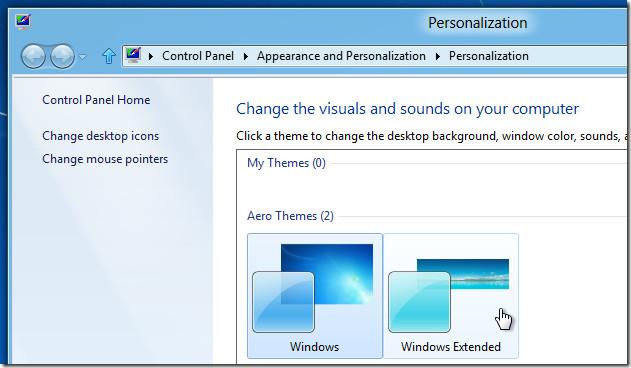
Task: Select the Windows Extended theme
Action: tap(451, 296)
